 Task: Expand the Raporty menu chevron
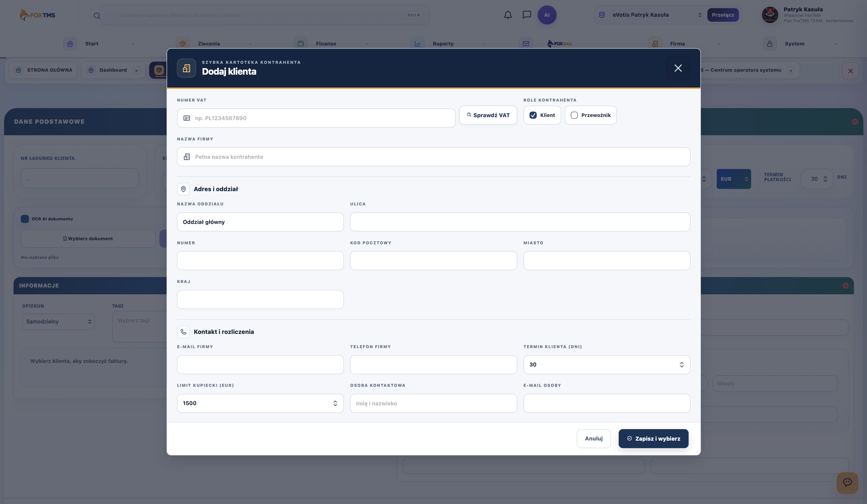coord(484,44)
